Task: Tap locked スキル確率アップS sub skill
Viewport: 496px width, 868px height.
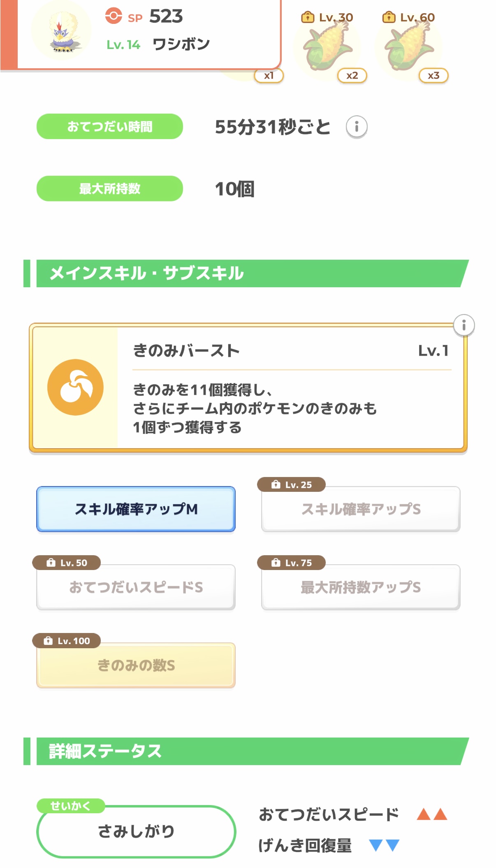Action: (x=361, y=509)
